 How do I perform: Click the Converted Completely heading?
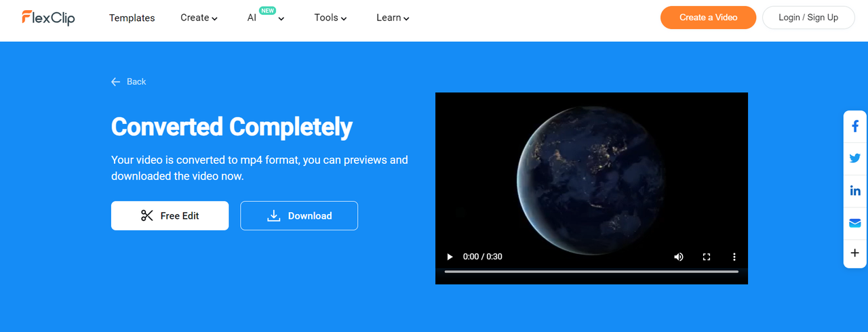pyautogui.click(x=232, y=127)
